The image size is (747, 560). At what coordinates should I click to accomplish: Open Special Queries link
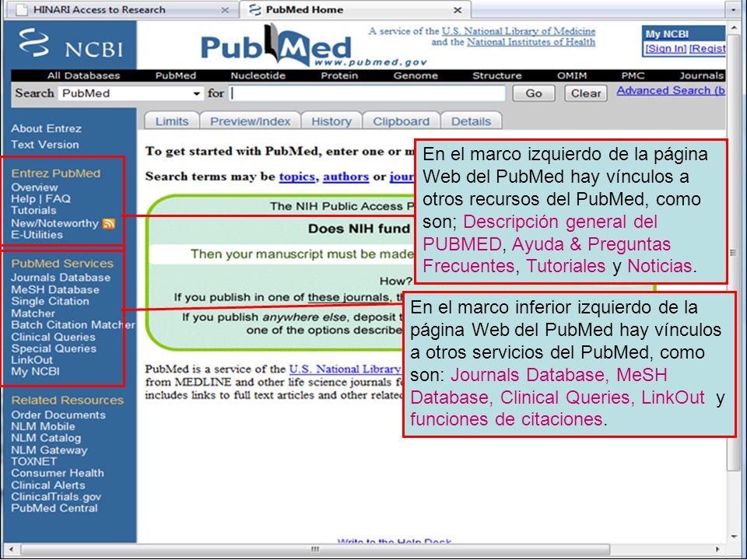point(54,348)
